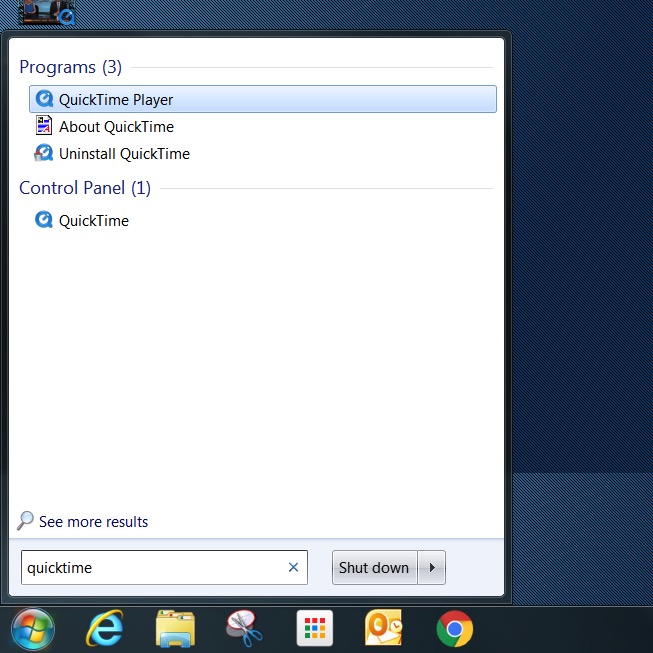Select the QuickTime movie thumbnail on desktop

point(47,12)
